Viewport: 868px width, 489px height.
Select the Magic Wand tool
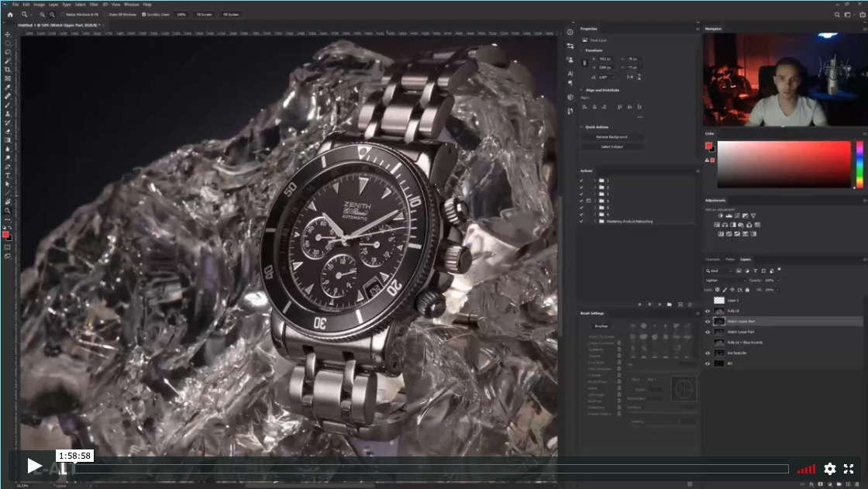(8, 61)
